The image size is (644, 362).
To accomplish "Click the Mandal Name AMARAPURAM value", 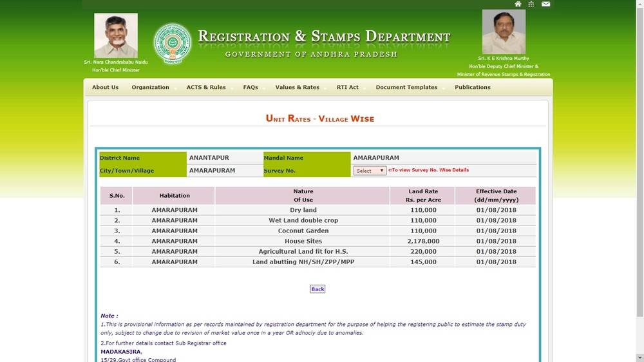I will 376,158.
